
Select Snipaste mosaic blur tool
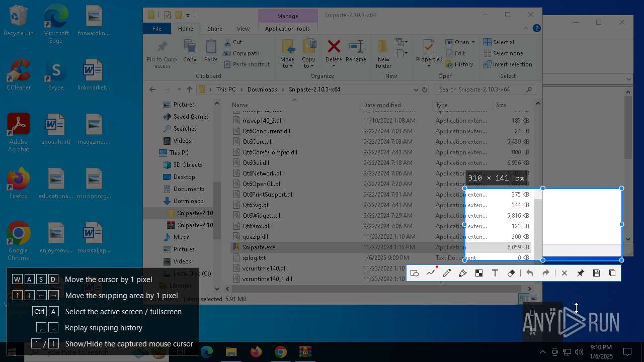click(x=479, y=273)
